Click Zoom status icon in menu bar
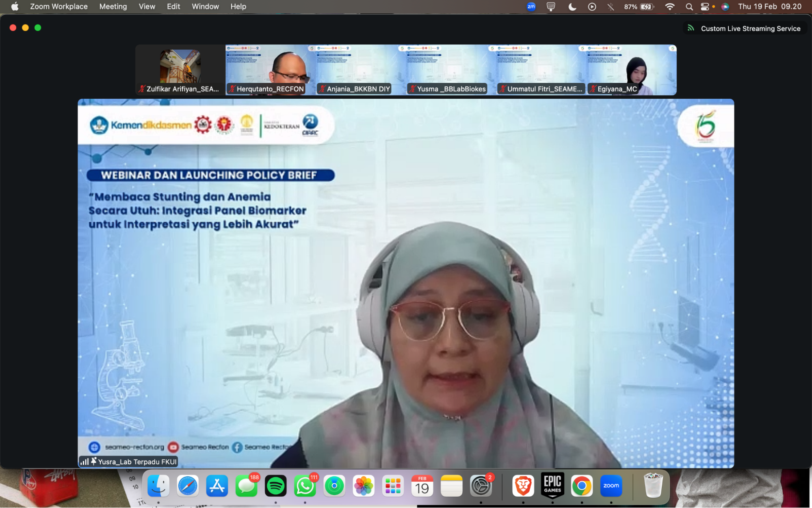The height and width of the screenshot is (508, 812). tap(531, 7)
